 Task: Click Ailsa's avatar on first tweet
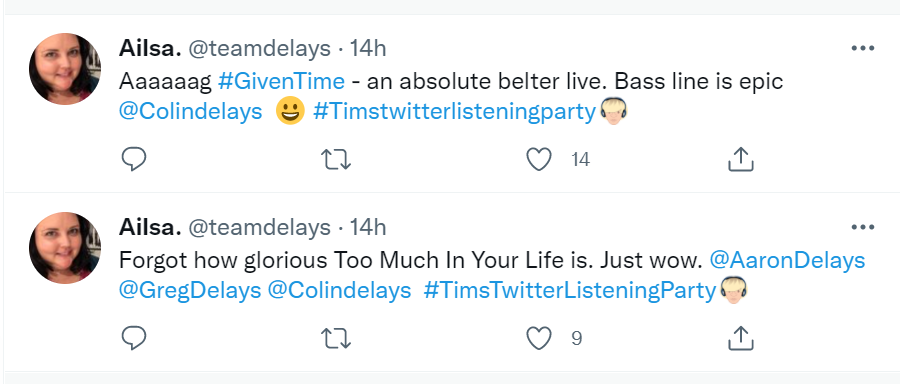65,69
